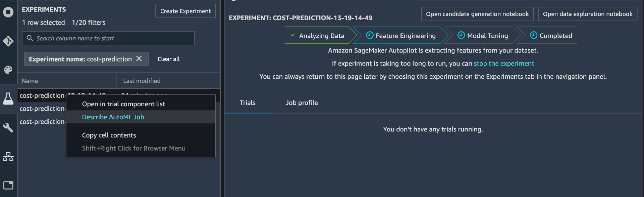This screenshot has height=197, width=644.
Task: Open the endpoints network icon
Action: coord(8,156)
